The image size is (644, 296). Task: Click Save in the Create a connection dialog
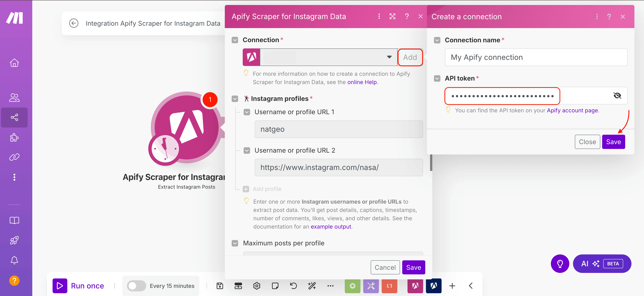pyautogui.click(x=614, y=142)
